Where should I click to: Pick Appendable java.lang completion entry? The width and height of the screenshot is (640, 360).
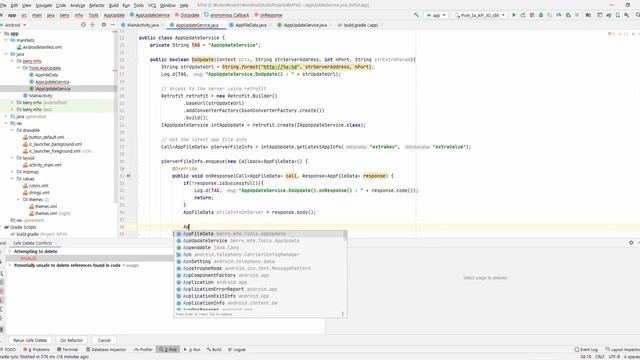(x=260, y=248)
